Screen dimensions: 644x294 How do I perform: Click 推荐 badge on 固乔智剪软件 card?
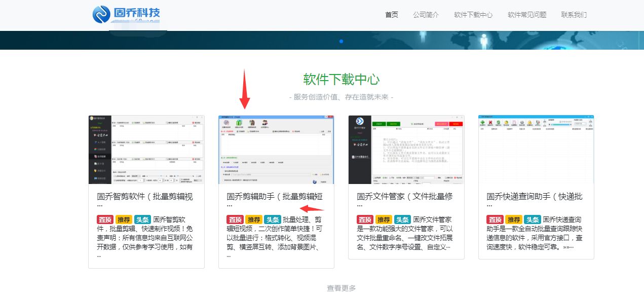[x=124, y=219]
